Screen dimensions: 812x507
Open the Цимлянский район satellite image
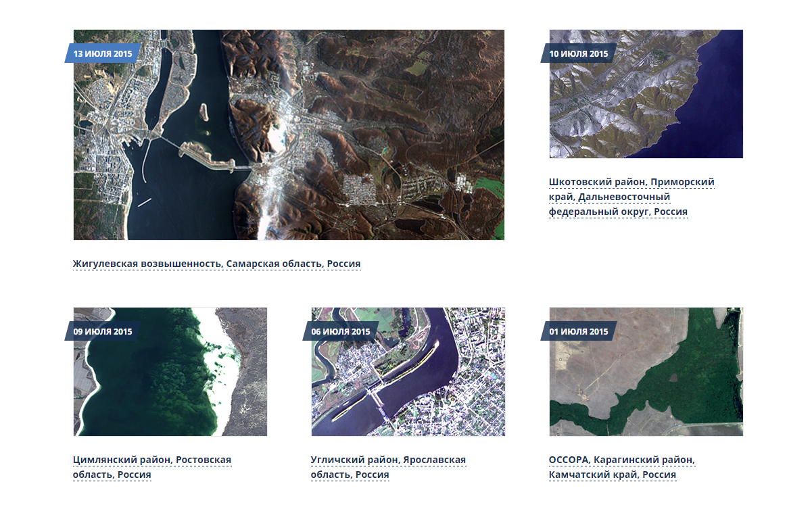tap(170, 372)
